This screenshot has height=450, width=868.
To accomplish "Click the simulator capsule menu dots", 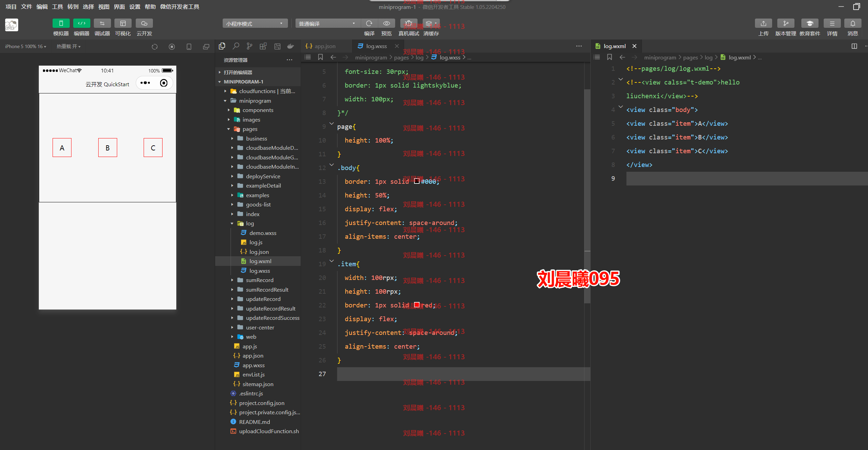I will [145, 83].
